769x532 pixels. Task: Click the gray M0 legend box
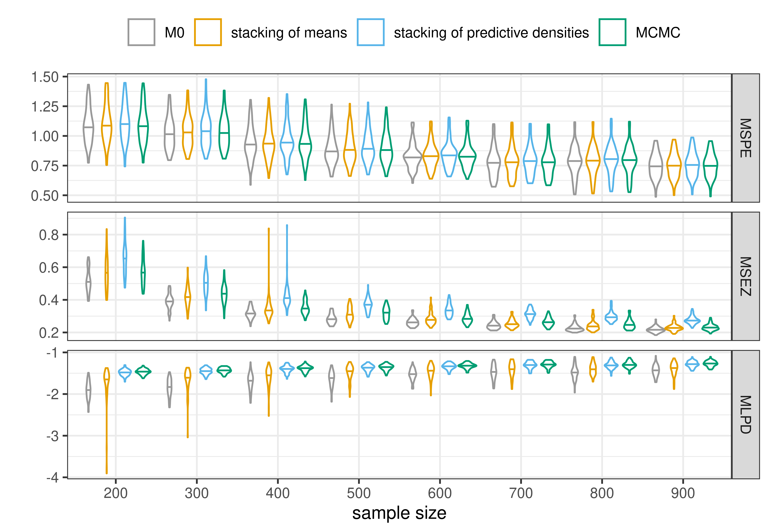pos(141,32)
